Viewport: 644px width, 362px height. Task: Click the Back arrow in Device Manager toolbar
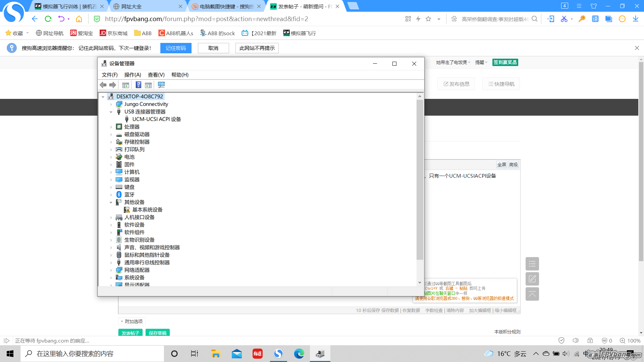pos(103,85)
